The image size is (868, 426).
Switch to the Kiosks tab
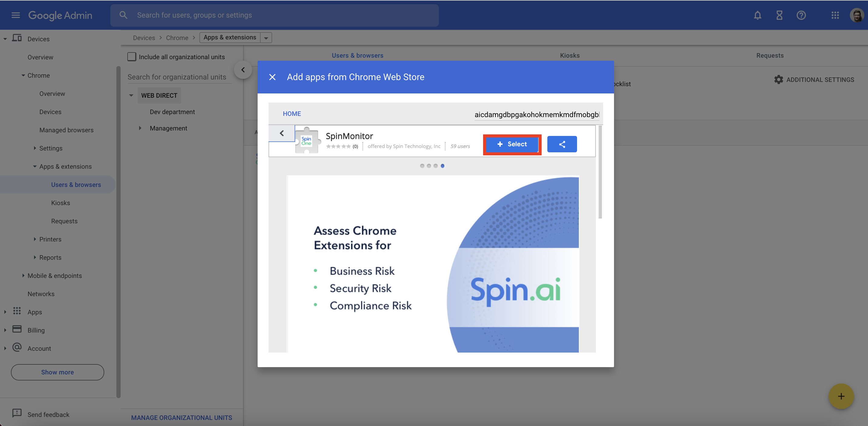tap(569, 55)
